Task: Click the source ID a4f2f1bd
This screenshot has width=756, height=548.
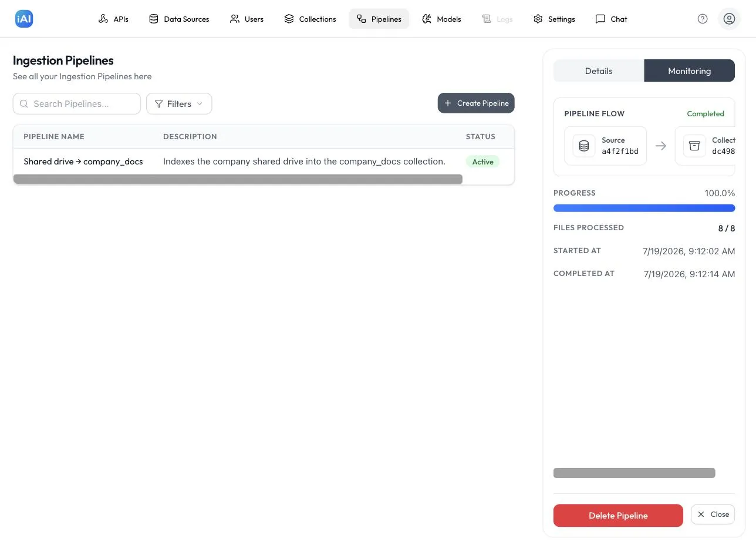Action: coord(620,151)
